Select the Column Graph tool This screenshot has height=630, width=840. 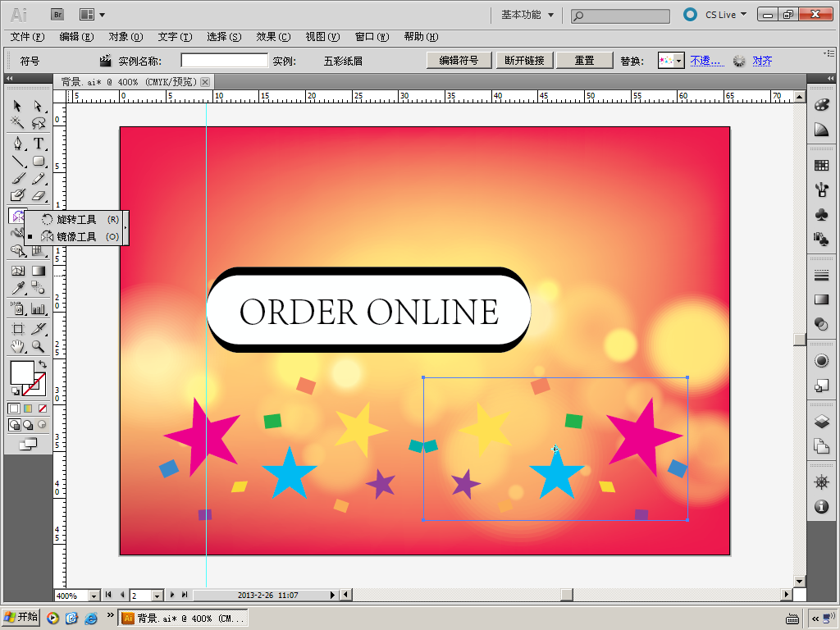coord(38,308)
